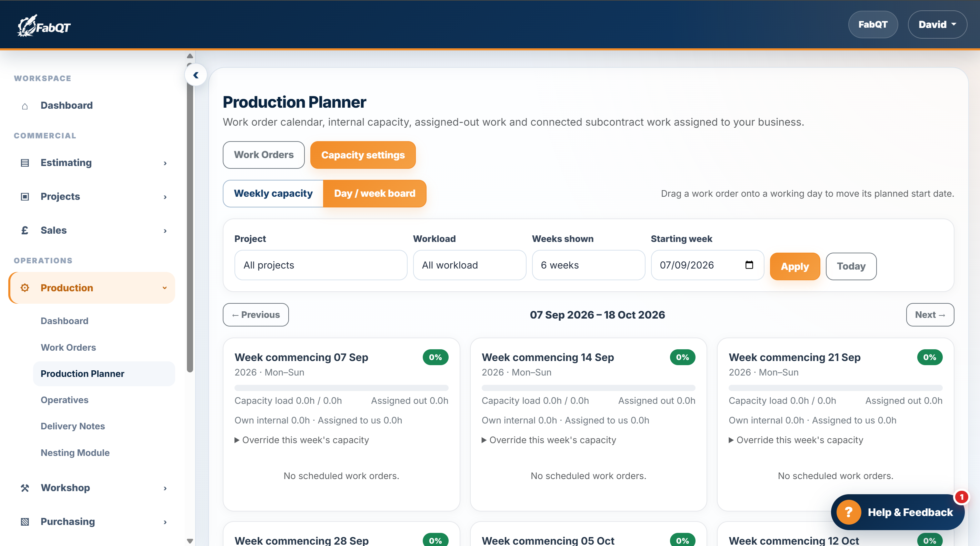Switch to Day / week board view
The width and height of the screenshot is (980, 546).
(374, 193)
